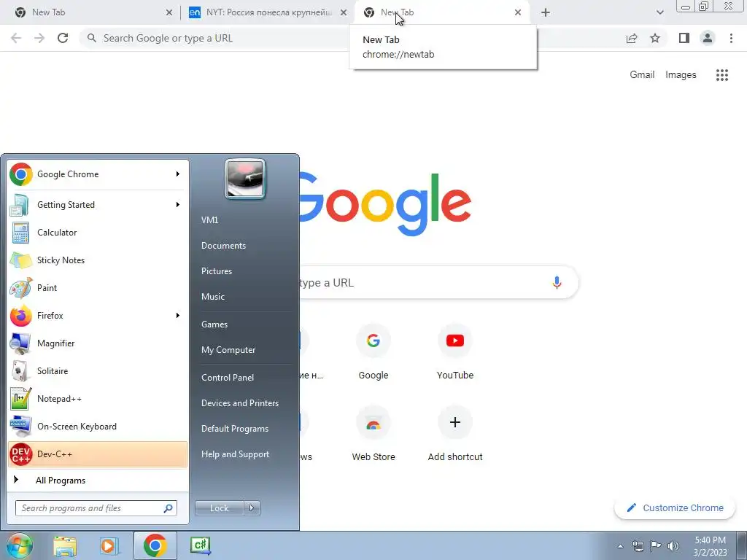The width and height of the screenshot is (747, 560).
Task: Click the share page icon
Action: click(632, 38)
